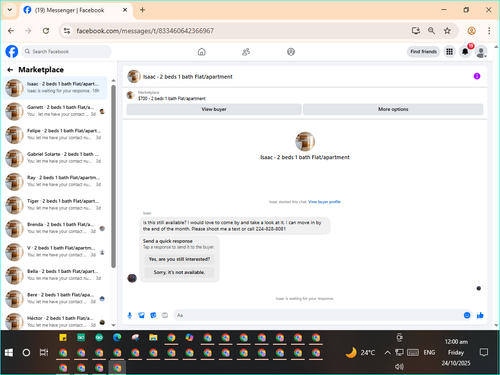Open Chrome profile avatar
This screenshot has height=375, width=500.
[x=471, y=31]
